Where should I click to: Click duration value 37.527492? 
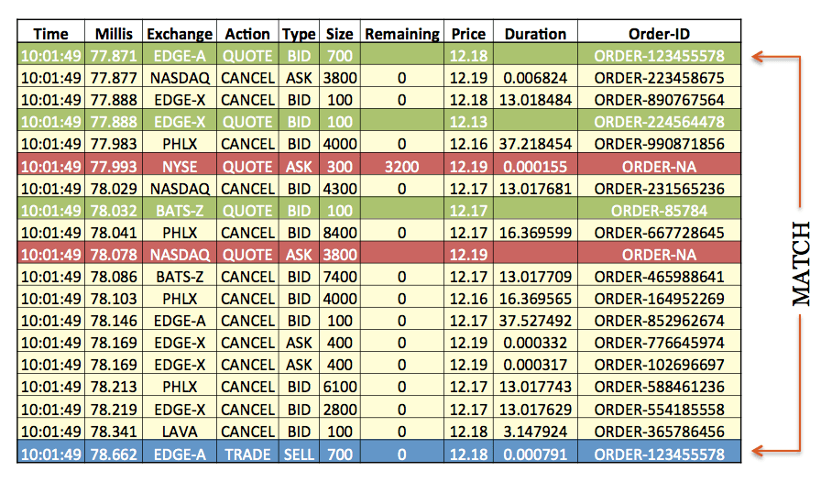pos(535,321)
